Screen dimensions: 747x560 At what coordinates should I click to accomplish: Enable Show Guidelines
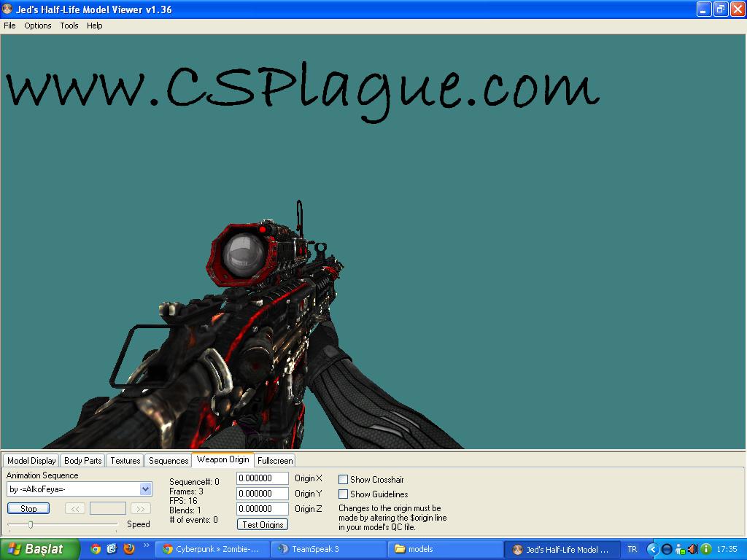tap(342, 494)
